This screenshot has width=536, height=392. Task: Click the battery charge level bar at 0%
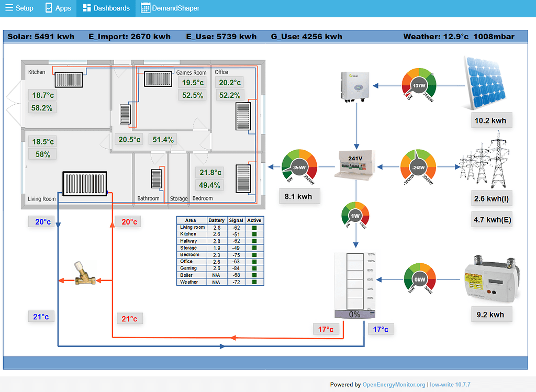pos(354,315)
